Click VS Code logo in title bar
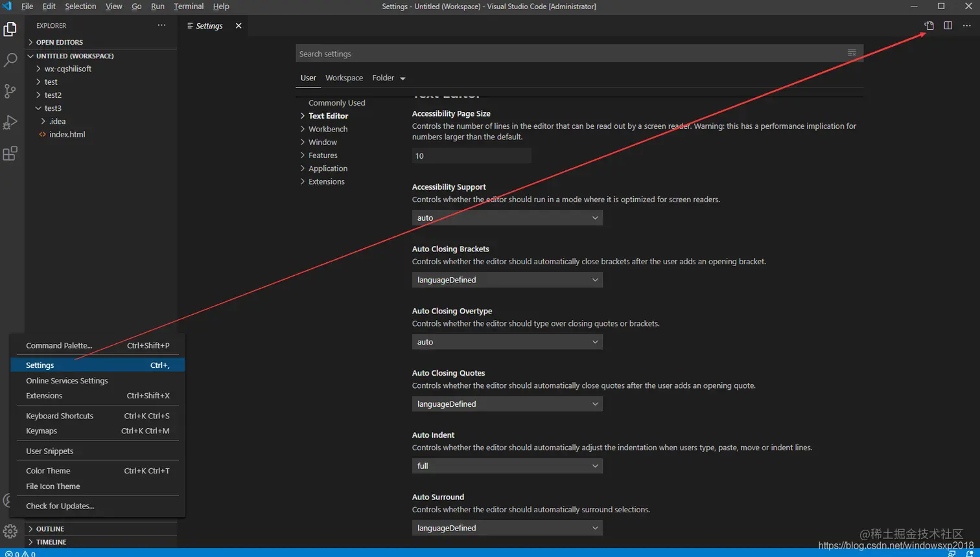 tap(7, 6)
